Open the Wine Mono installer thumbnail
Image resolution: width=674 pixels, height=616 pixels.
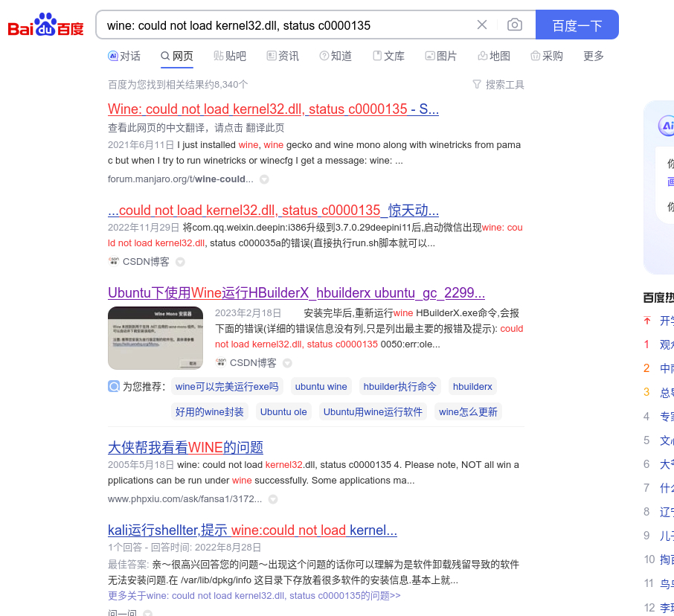click(155, 338)
